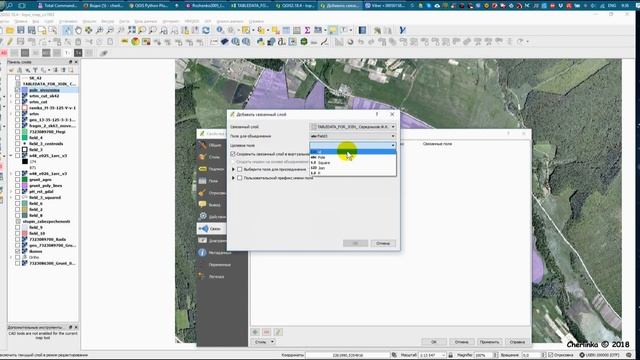Click the rotation field in status bar
640x360 pixels.
tap(533, 355)
